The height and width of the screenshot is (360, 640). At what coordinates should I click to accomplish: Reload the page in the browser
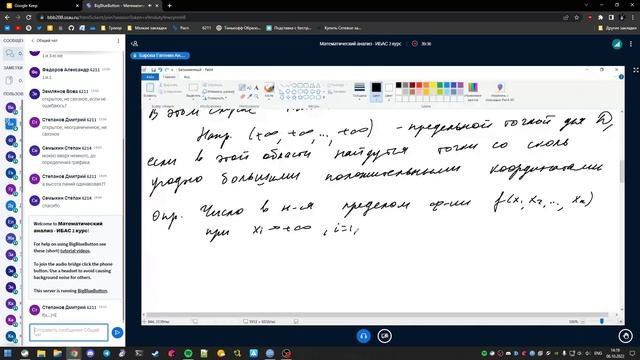pyautogui.click(x=29, y=18)
